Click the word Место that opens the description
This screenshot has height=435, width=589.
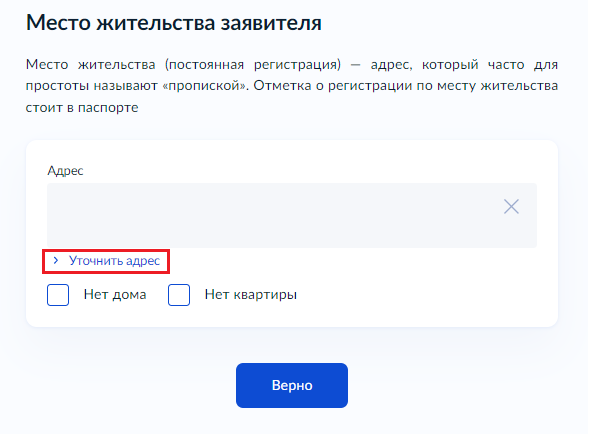(47, 65)
